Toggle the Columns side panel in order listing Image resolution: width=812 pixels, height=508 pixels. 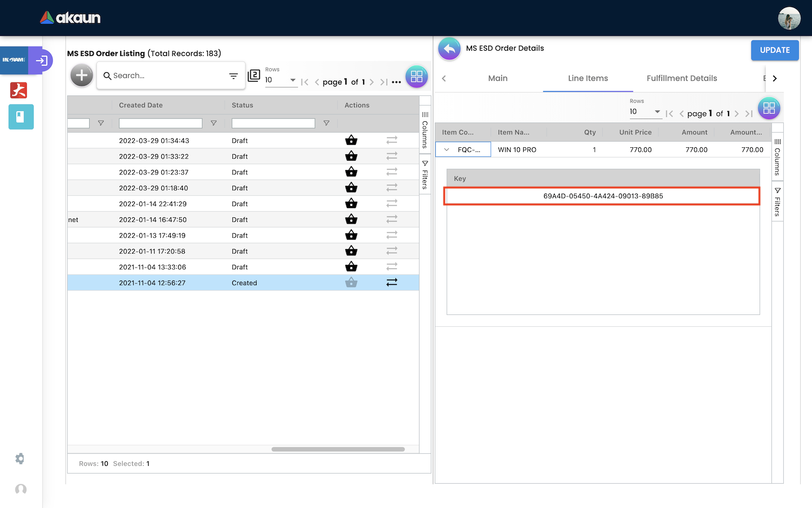coord(425,129)
